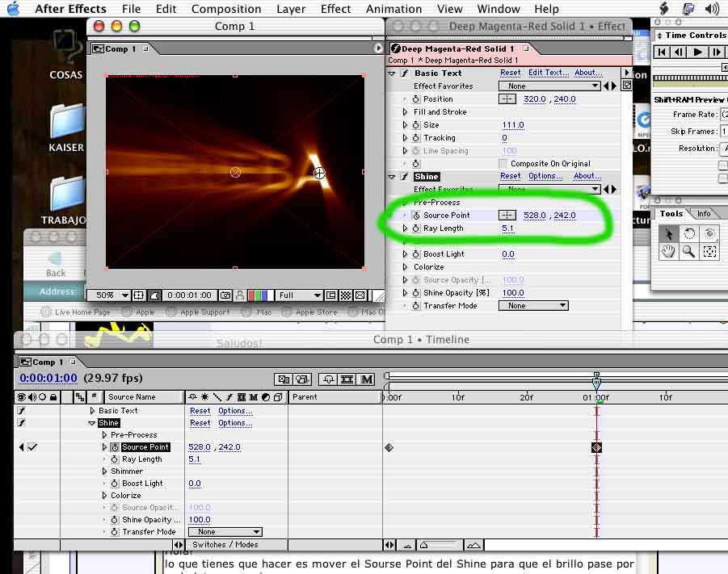Click Edit Text... link

click(x=549, y=73)
